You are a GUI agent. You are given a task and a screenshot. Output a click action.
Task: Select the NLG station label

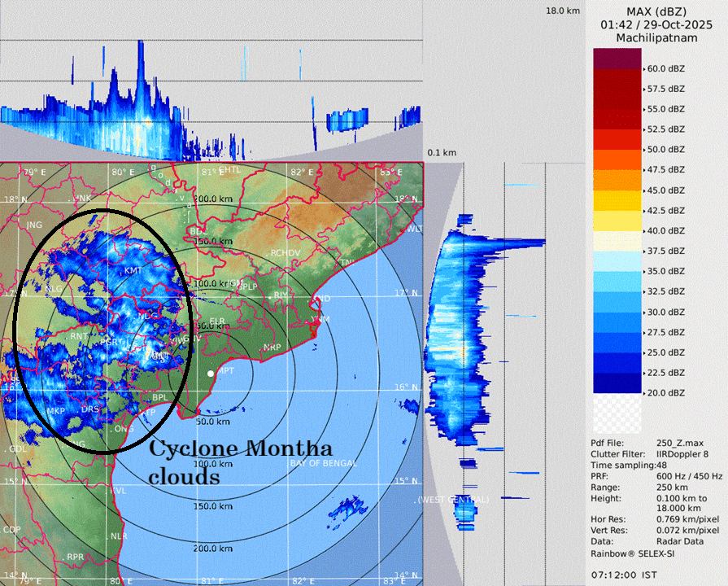coord(54,289)
